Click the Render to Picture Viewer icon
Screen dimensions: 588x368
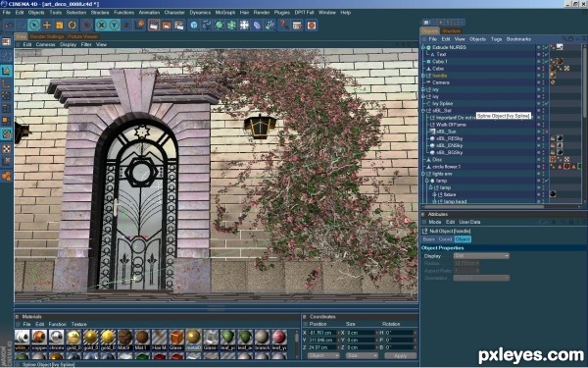pos(167,26)
